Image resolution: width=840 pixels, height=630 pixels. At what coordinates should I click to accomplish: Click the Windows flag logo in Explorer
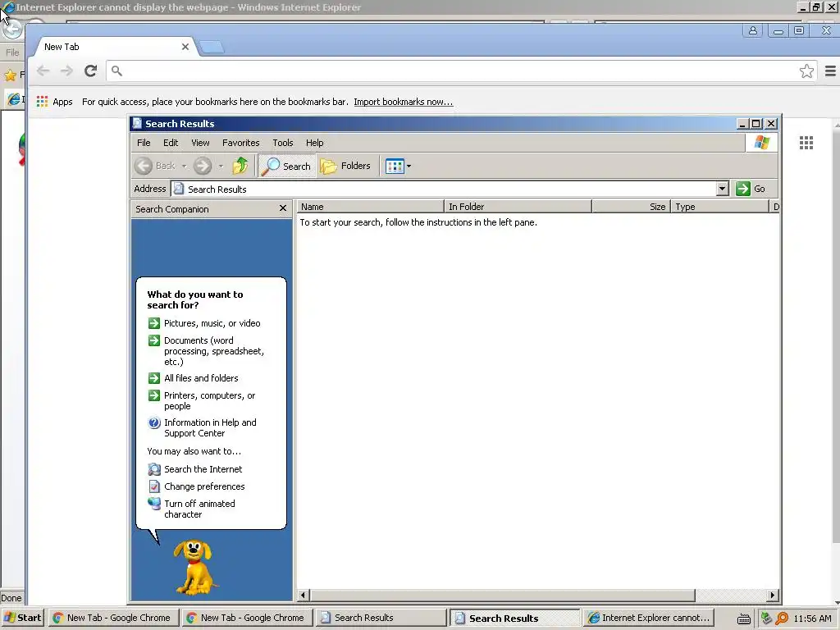(x=761, y=143)
